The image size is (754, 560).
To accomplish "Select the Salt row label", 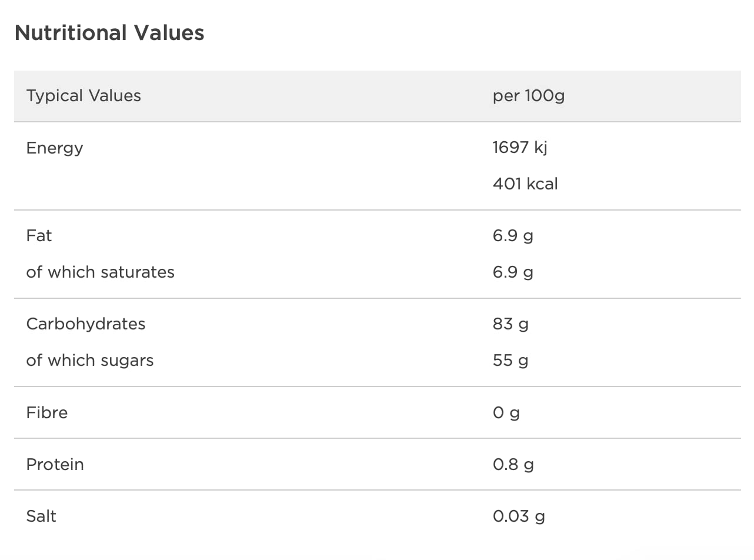I will coord(41,516).
